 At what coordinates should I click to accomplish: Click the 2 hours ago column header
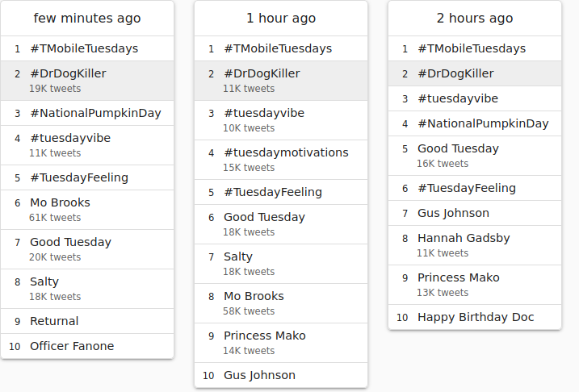[475, 18]
